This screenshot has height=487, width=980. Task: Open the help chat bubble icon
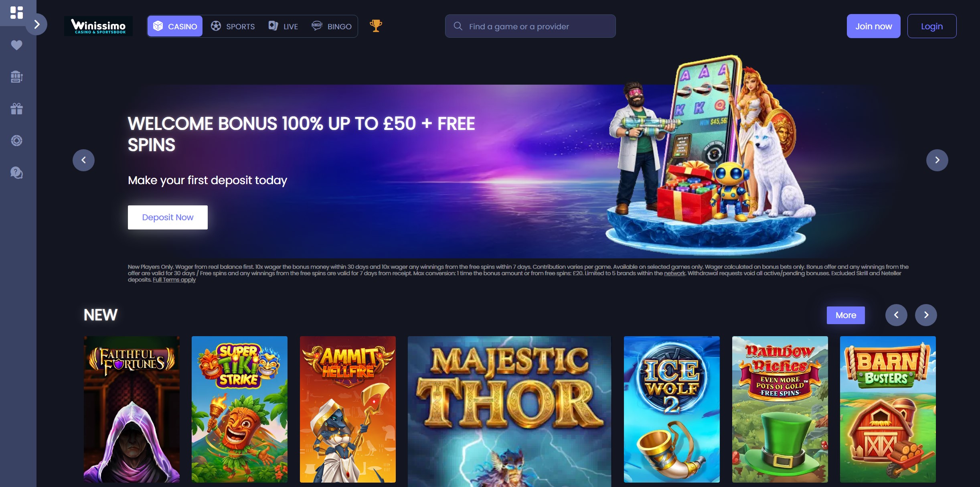point(16,172)
